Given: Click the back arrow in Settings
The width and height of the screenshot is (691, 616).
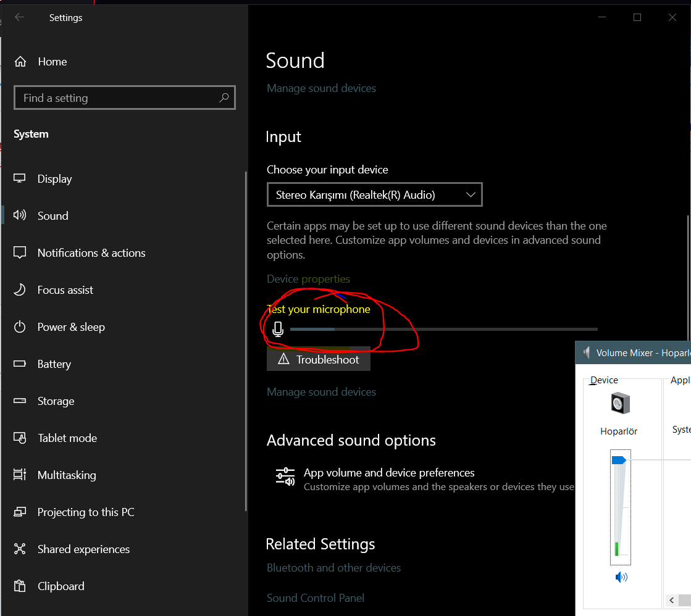Looking at the screenshot, I should 20,17.
